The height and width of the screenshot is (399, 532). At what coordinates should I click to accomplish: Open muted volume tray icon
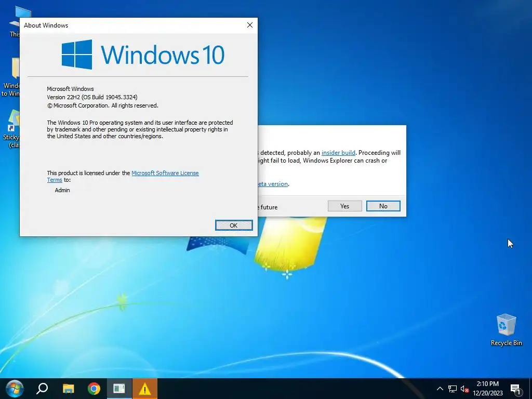[x=464, y=389]
